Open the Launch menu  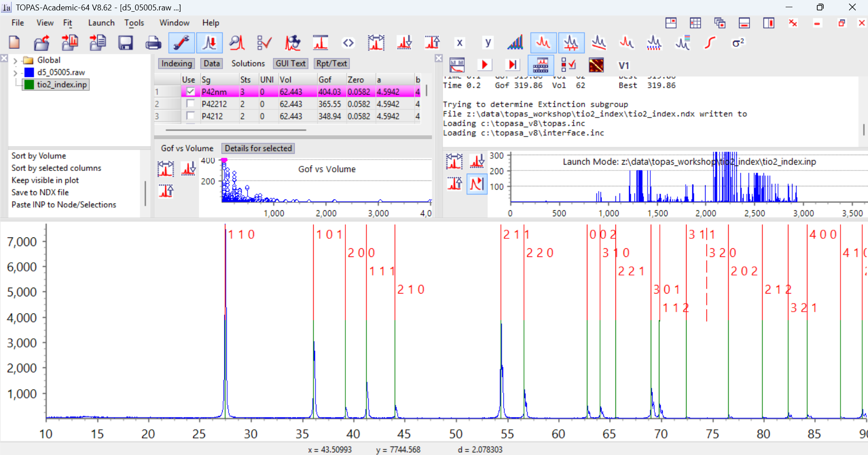(101, 23)
